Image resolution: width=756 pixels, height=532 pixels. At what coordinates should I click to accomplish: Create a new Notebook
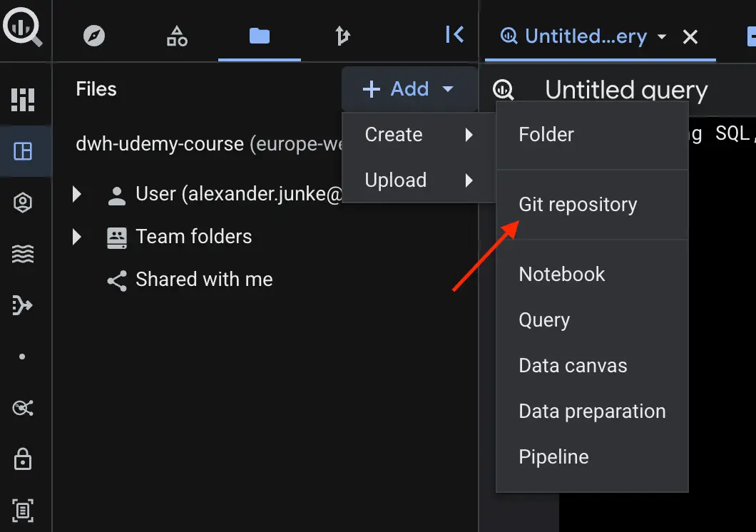coord(592,274)
